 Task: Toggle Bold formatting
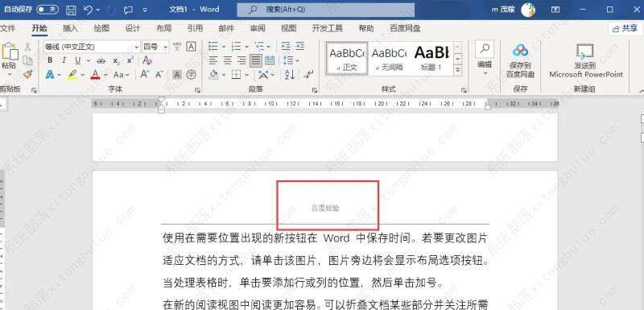[50, 60]
